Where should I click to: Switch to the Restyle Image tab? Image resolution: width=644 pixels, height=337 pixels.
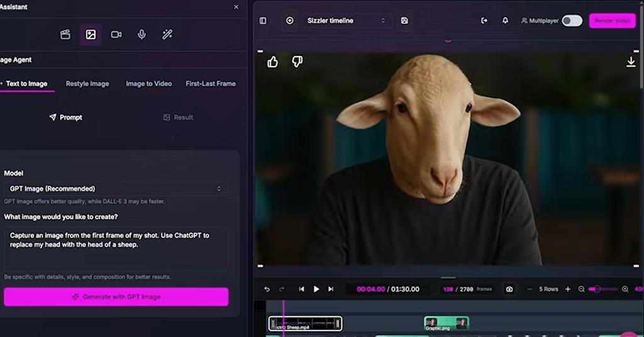click(87, 84)
